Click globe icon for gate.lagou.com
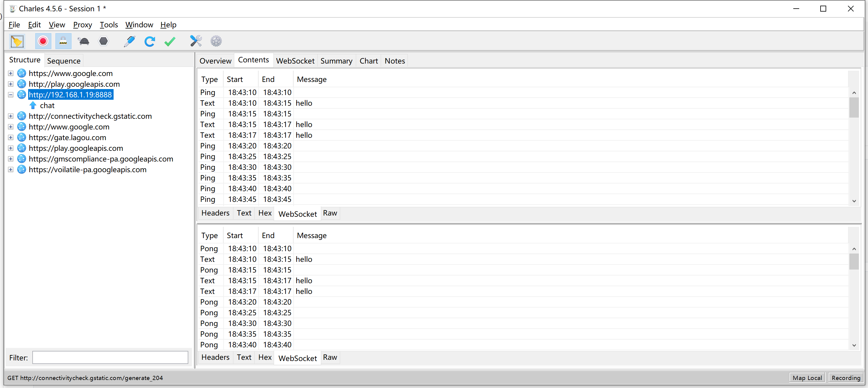The image size is (868, 388). click(x=22, y=137)
